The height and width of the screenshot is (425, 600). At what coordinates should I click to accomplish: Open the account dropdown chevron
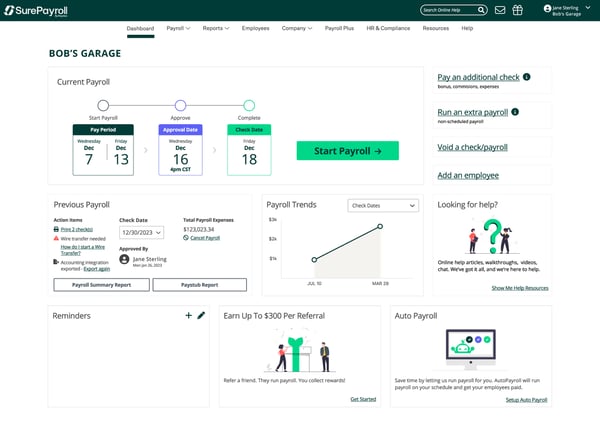point(588,8)
